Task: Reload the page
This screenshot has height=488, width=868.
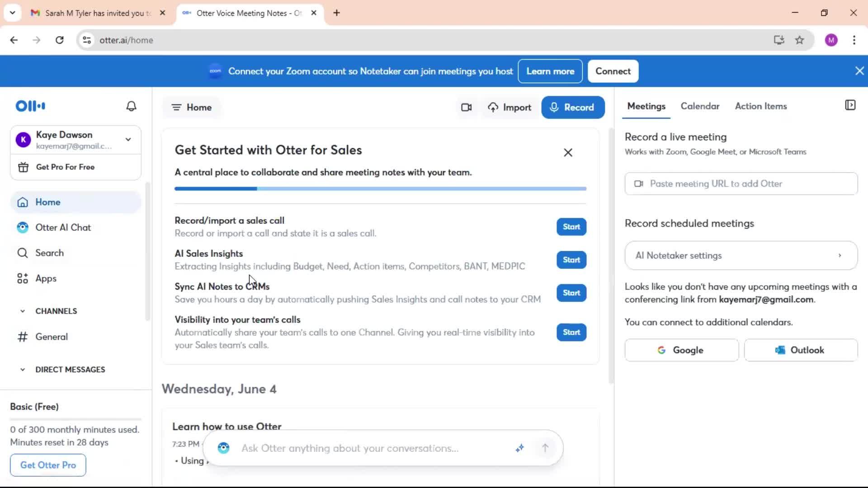Action: click(x=59, y=40)
